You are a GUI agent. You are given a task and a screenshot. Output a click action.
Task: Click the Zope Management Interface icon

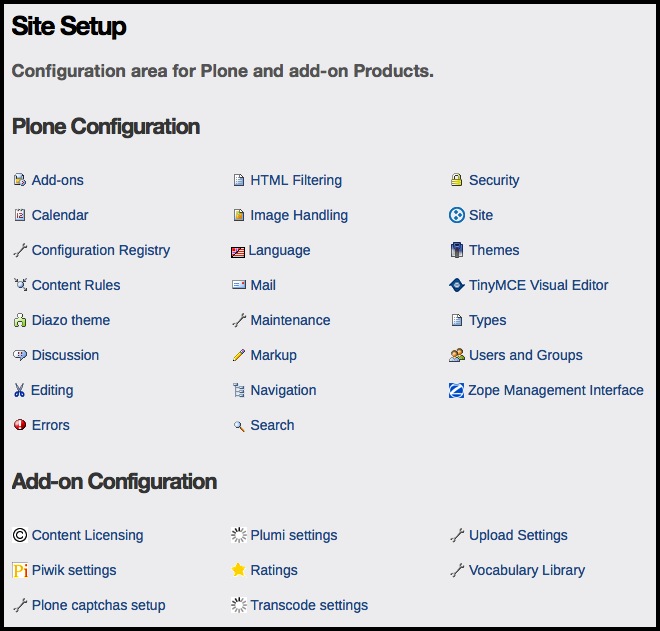pyautogui.click(x=456, y=391)
